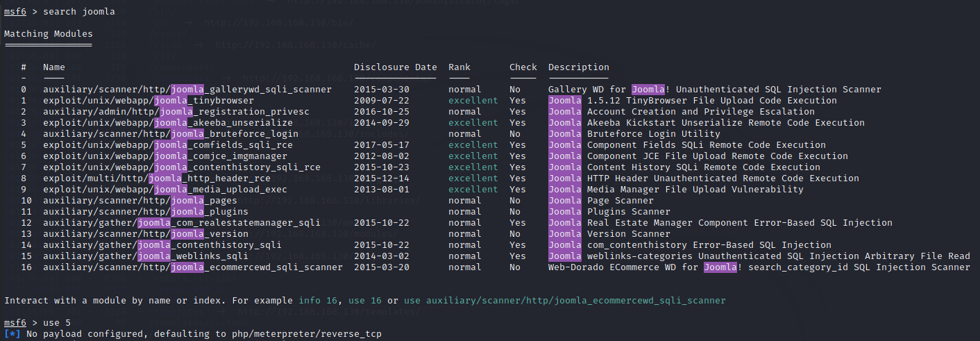Click the 'use 5' command at prompt
The height and width of the screenshot is (341, 980).
(x=60, y=323)
